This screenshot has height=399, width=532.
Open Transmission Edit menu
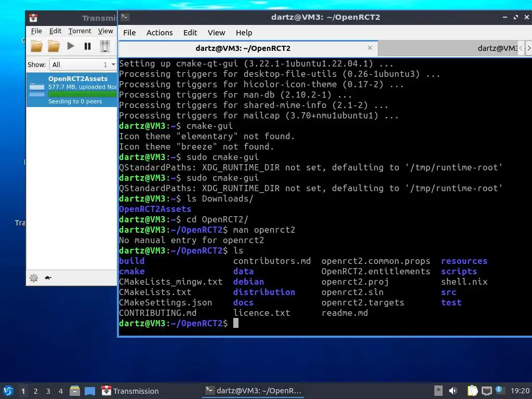tap(55, 31)
